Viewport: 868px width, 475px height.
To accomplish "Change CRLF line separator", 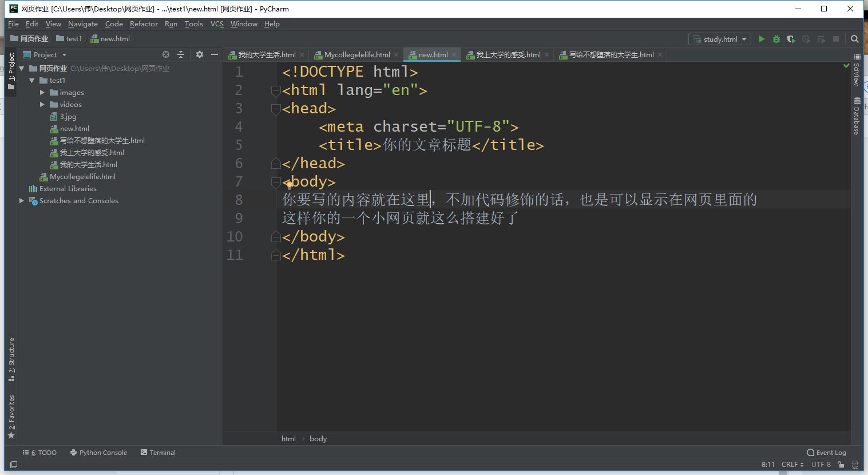I will tap(791, 465).
